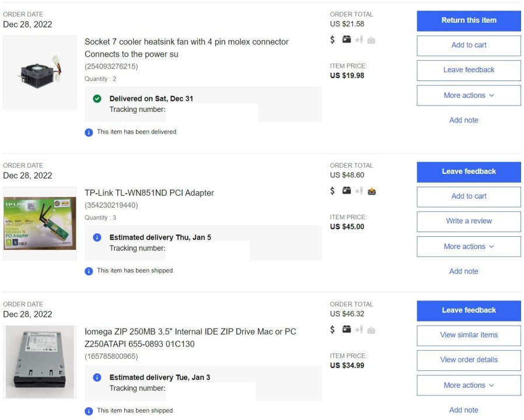The image size is (524, 420).
Task: Expand More actions for the heatsink fan order
Action: click(x=469, y=95)
